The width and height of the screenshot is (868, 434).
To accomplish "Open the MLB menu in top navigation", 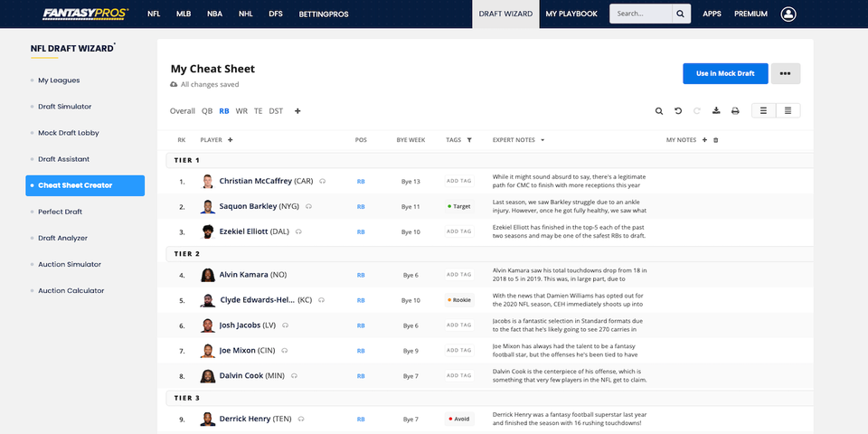I will click(x=184, y=14).
